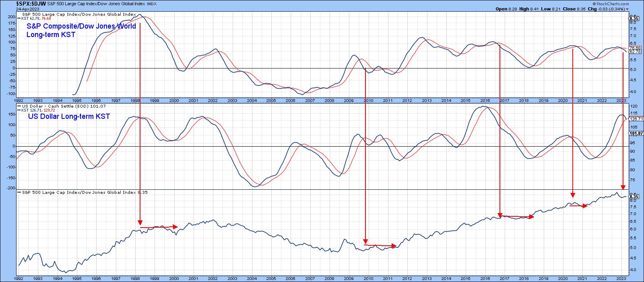Click the -150 label on the dollar KST axis
Image resolution: width=644 pixels, height=282 pixels.
coord(10,178)
